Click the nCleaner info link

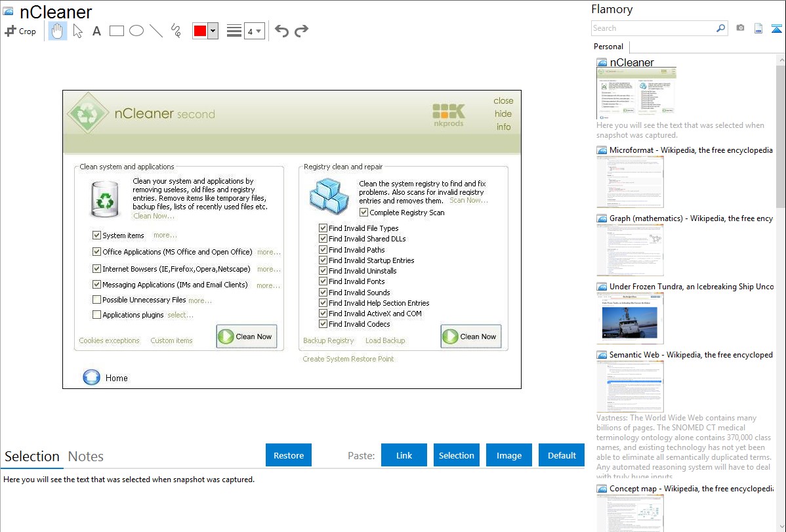click(x=503, y=127)
